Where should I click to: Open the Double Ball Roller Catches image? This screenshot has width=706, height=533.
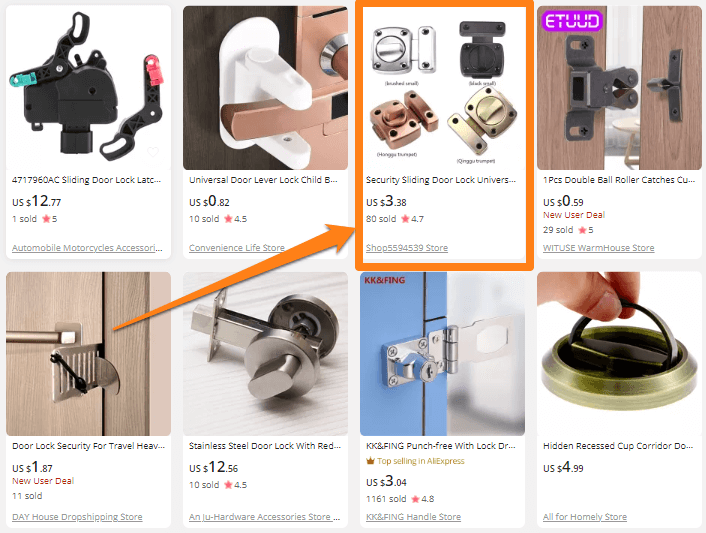[x=619, y=87]
